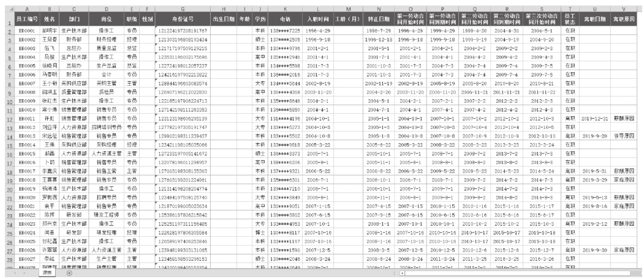Click the 性别 header cell
This screenshot has width=644, height=279.
pyautogui.click(x=147, y=20)
